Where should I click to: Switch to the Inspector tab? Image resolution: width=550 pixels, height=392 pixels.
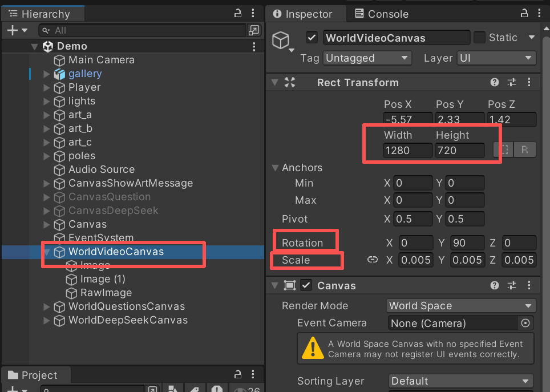coord(306,14)
